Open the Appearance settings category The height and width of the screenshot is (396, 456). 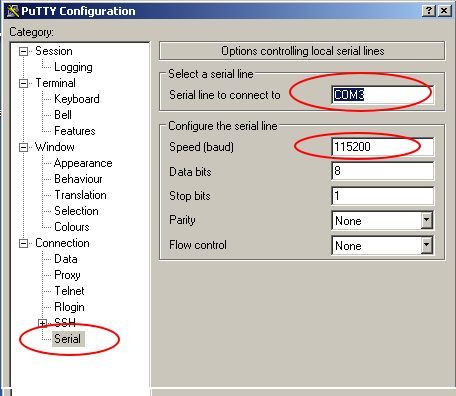tap(83, 163)
